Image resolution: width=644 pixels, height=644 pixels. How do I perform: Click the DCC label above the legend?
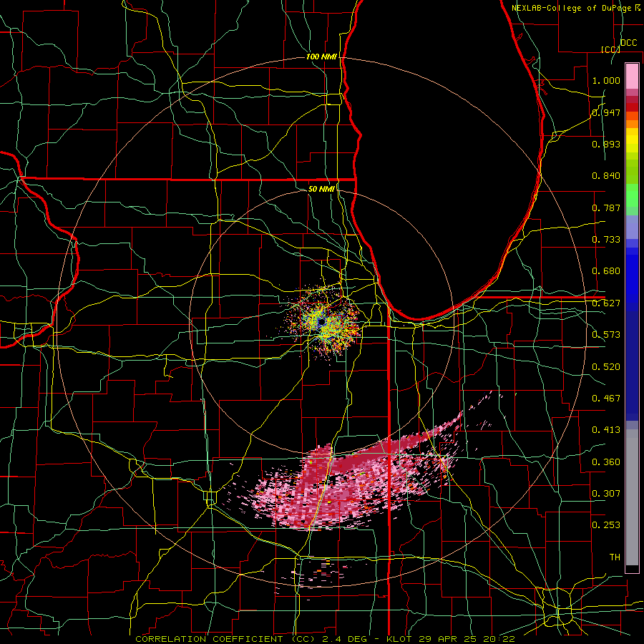628,42
